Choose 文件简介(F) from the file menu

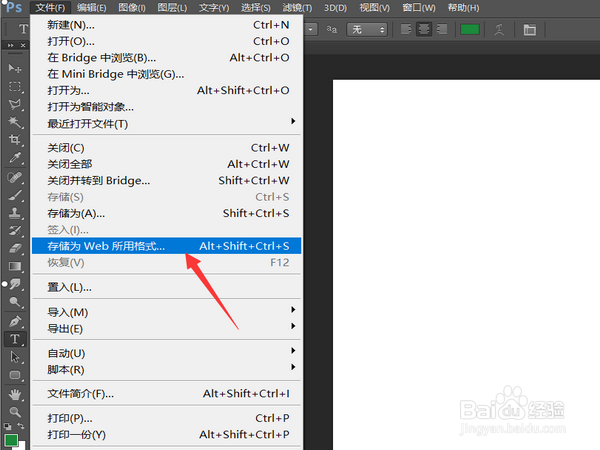pyautogui.click(x=166, y=394)
